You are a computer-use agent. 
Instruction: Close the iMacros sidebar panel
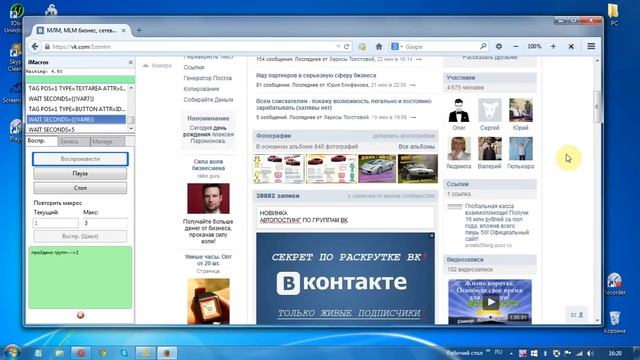(x=131, y=62)
